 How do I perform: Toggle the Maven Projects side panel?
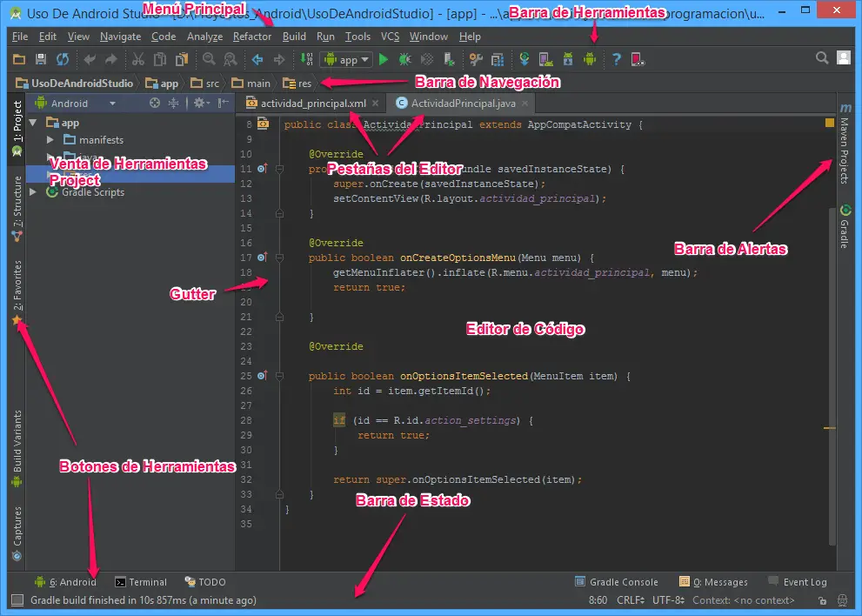click(x=845, y=144)
